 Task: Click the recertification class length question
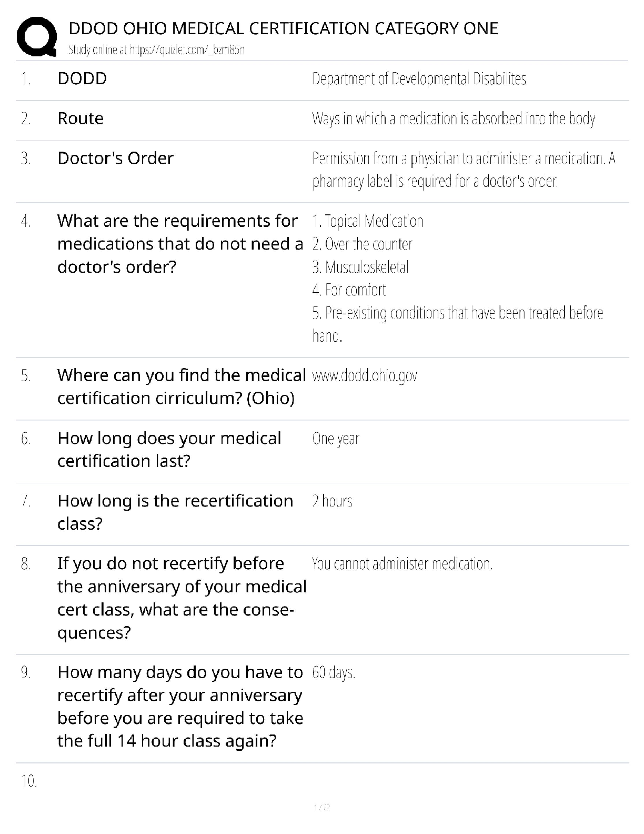[x=175, y=512]
